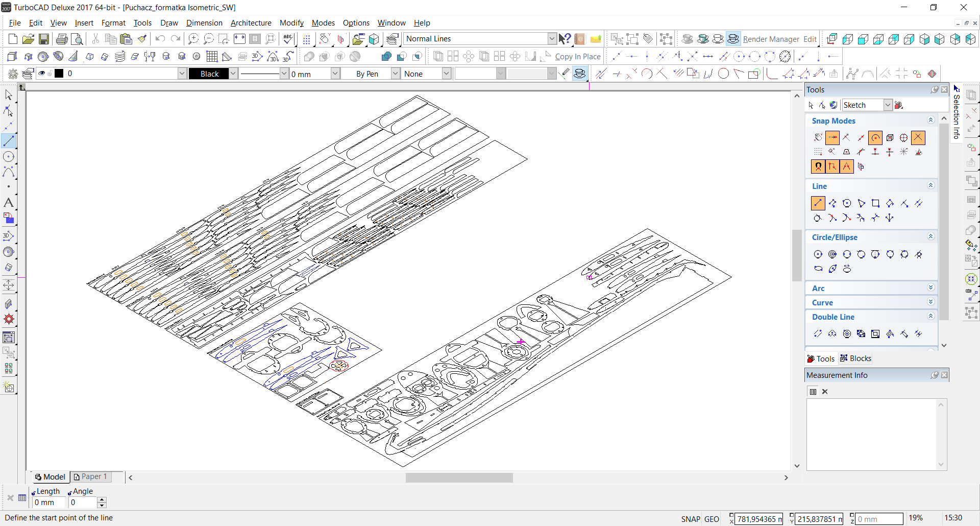
Task: Toggle SNAP in the status bar
Action: point(690,519)
